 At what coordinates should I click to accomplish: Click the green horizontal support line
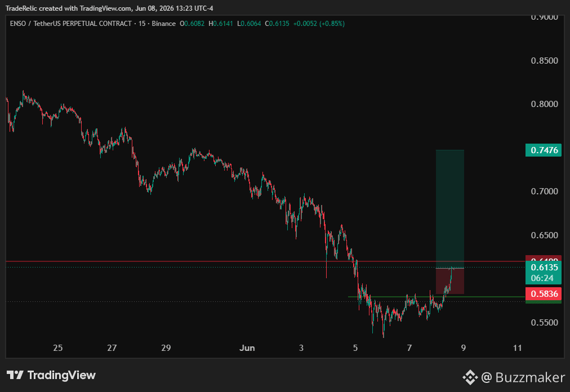pos(437,297)
